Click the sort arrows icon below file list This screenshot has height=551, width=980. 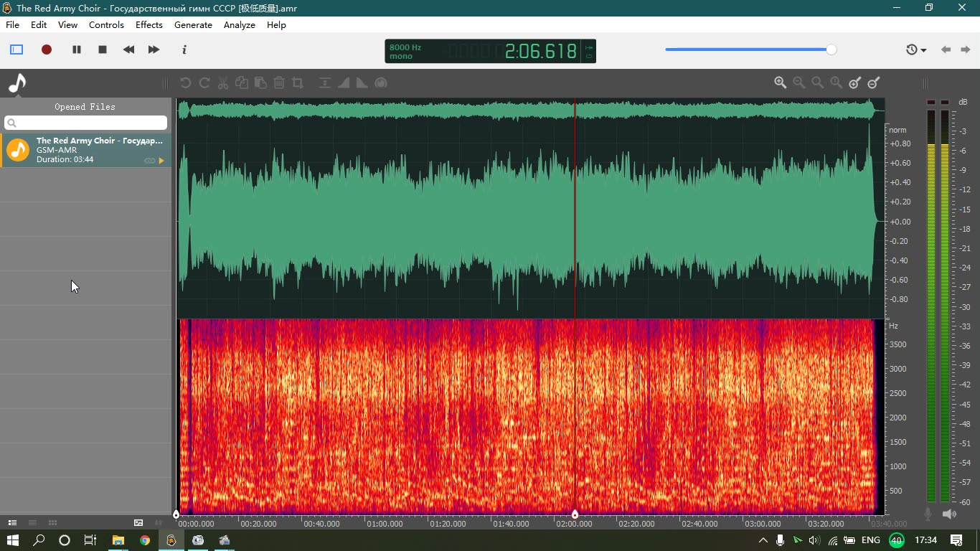[159, 522]
